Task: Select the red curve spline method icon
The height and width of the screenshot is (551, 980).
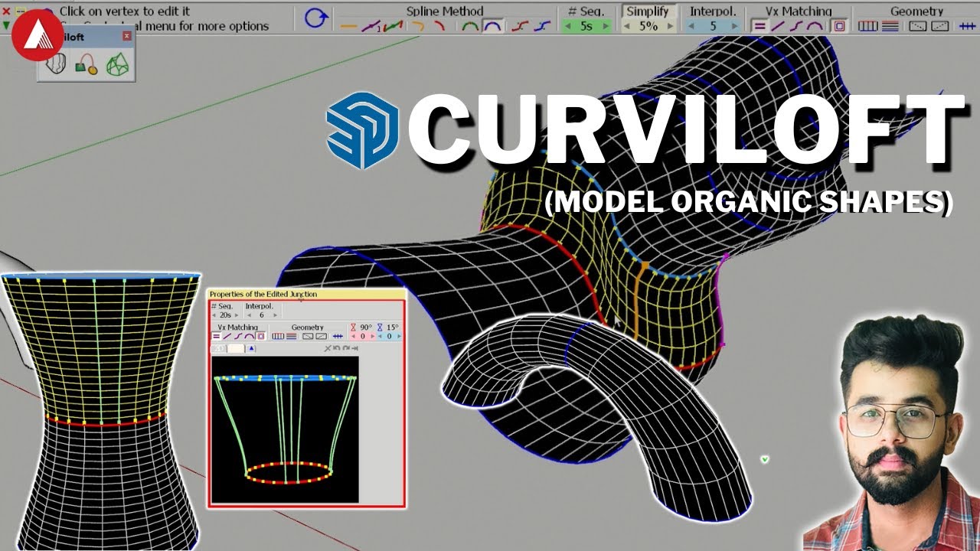Action: tap(439, 26)
